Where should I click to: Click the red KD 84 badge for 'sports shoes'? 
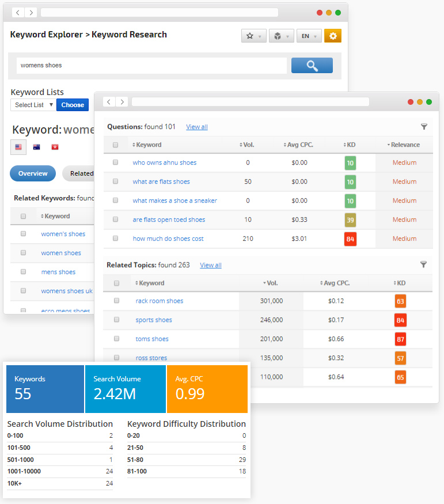pyautogui.click(x=400, y=320)
